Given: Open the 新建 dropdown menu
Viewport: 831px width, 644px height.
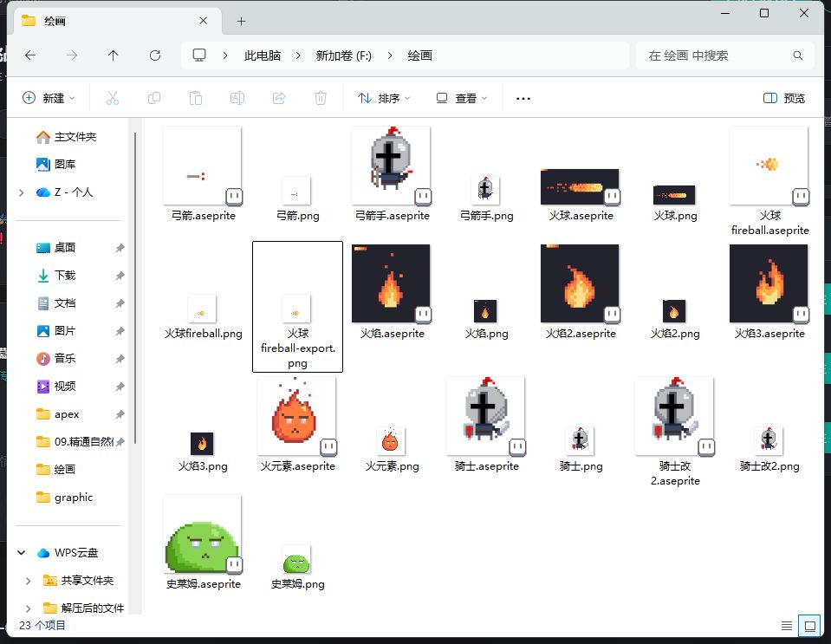Looking at the screenshot, I should point(49,98).
